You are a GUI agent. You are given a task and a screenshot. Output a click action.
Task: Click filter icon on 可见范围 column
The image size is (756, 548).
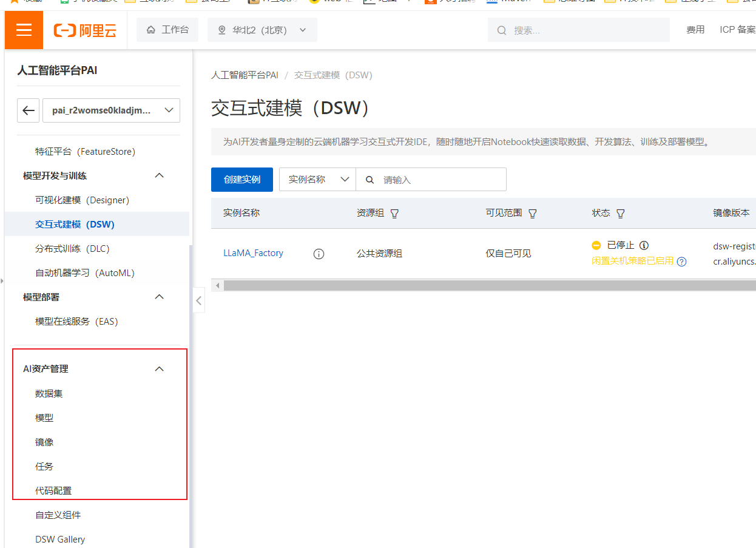click(533, 214)
